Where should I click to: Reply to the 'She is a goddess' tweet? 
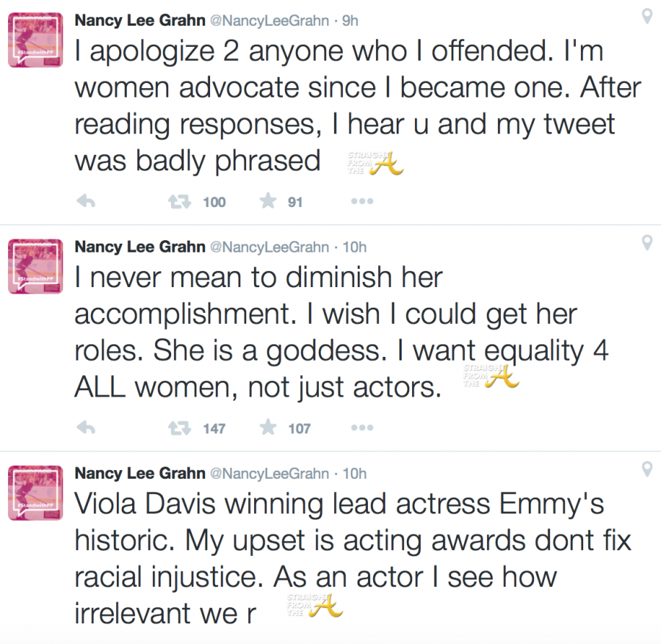(86, 428)
